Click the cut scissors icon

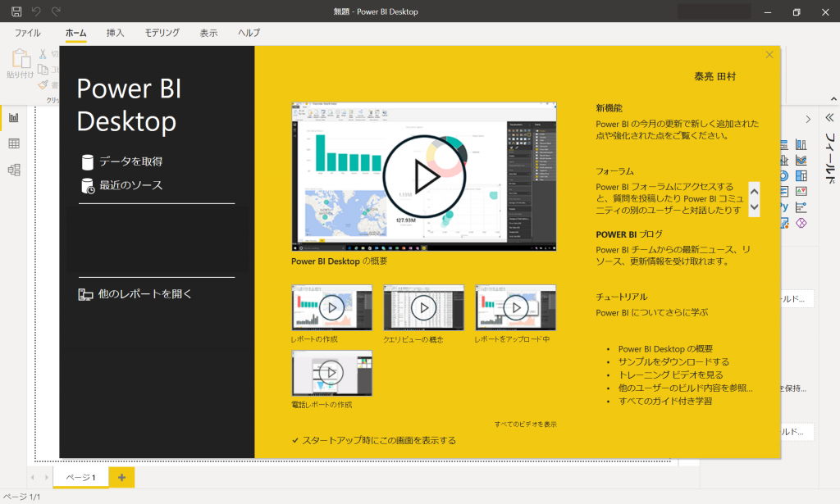click(x=43, y=54)
